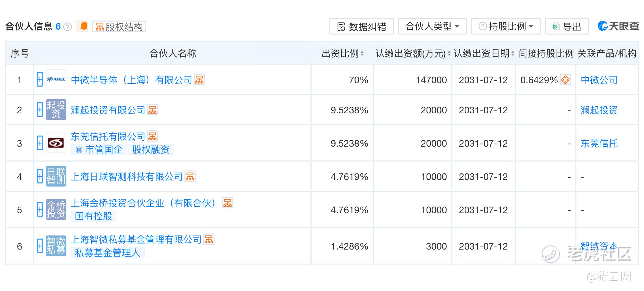Click the 智微私募 logo tile
Image resolution: width=644 pixels, height=291 pixels.
(x=56, y=246)
